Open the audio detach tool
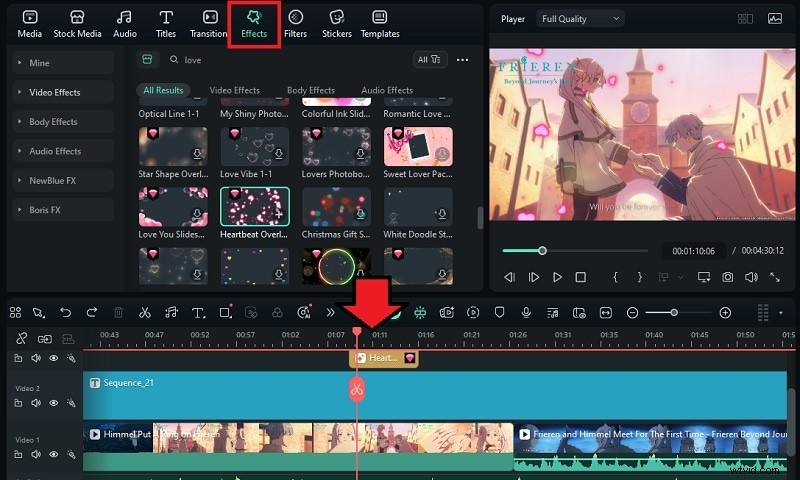This screenshot has width=800, height=480. click(171, 312)
